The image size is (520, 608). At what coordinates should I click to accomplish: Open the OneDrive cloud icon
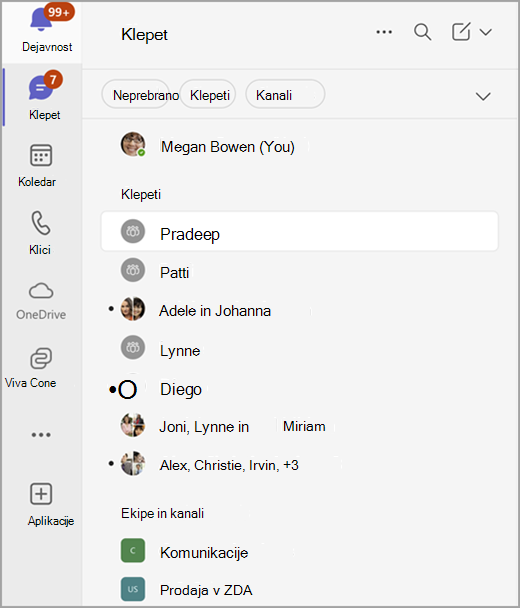tap(41, 291)
